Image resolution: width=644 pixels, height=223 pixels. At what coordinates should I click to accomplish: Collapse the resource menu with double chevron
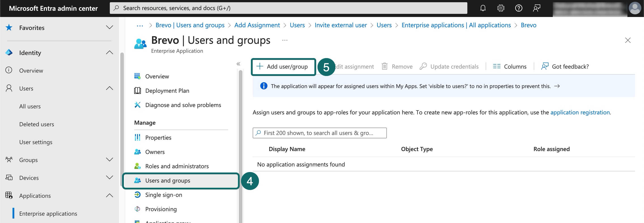[x=238, y=64]
